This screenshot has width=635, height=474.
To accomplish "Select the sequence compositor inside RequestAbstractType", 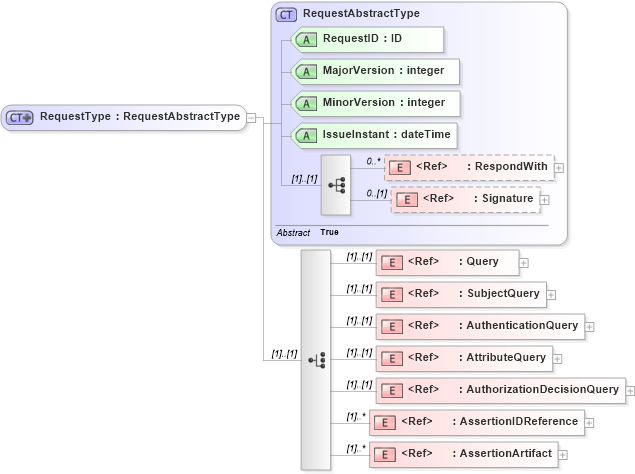I will coord(336,185).
